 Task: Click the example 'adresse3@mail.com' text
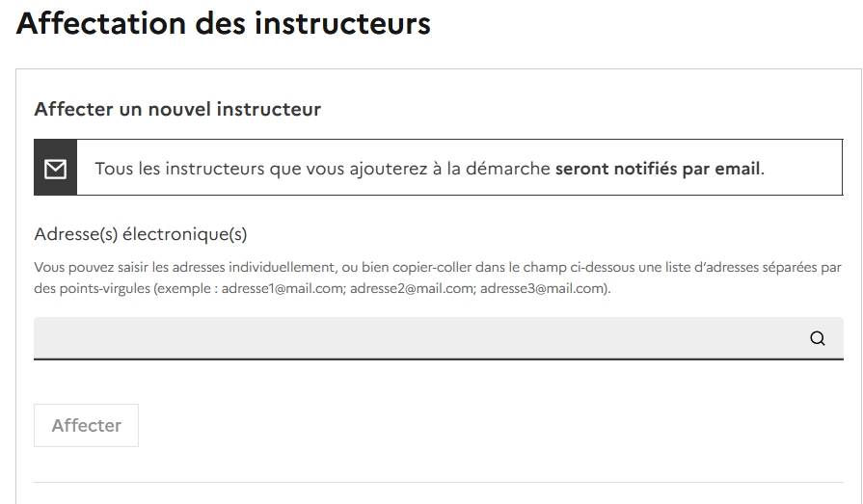pos(543,288)
